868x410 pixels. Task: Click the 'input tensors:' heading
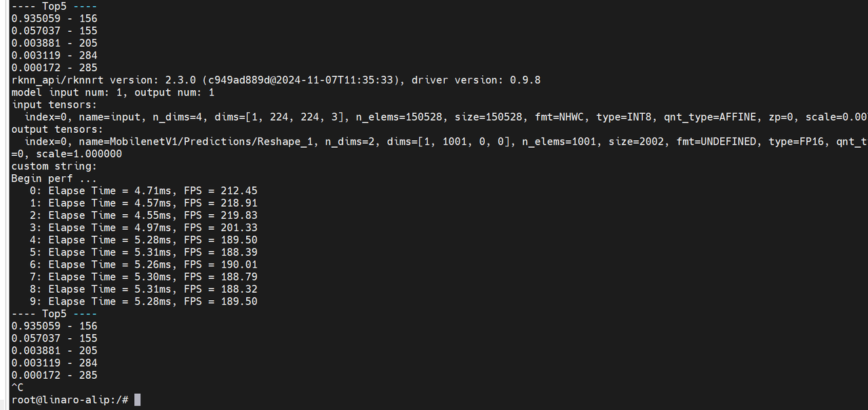coord(54,104)
